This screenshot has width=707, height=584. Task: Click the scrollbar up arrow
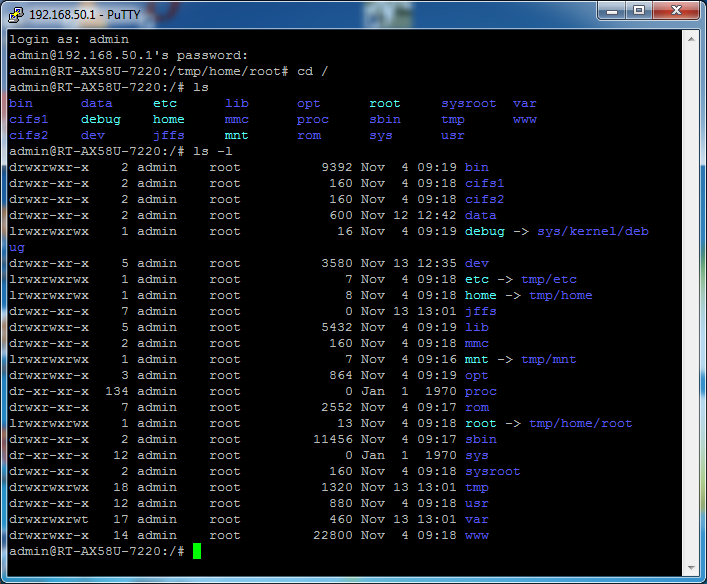coord(691,37)
